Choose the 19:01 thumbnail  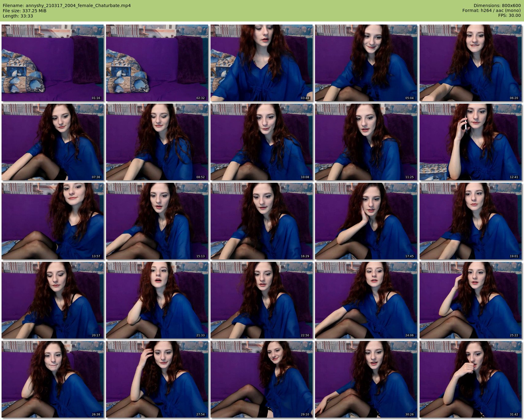[471, 221]
